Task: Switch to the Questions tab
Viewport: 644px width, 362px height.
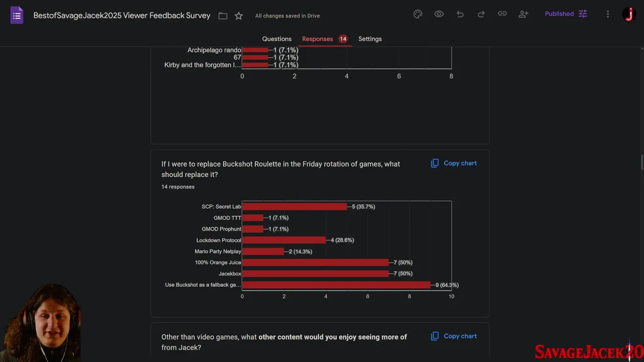Action: tap(277, 39)
